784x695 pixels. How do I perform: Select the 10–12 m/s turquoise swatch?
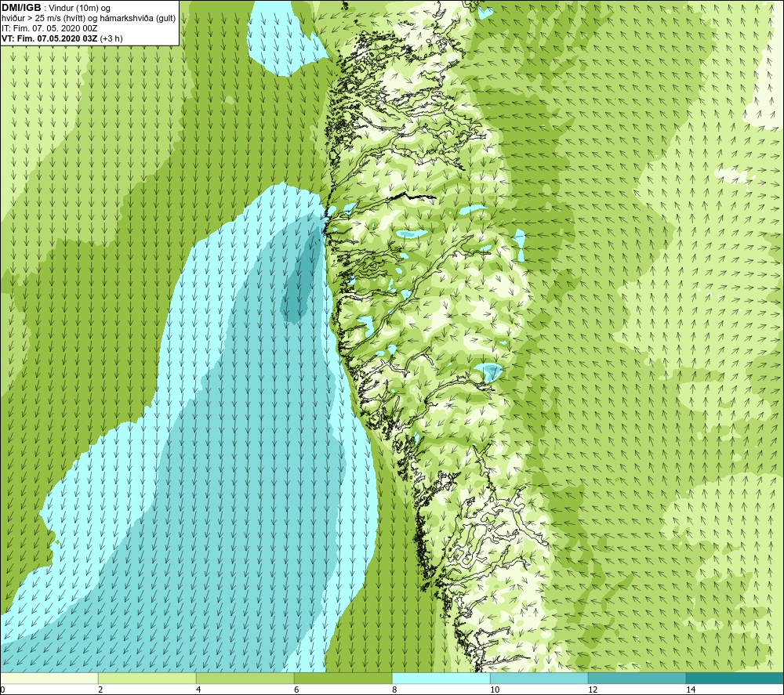(539, 678)
